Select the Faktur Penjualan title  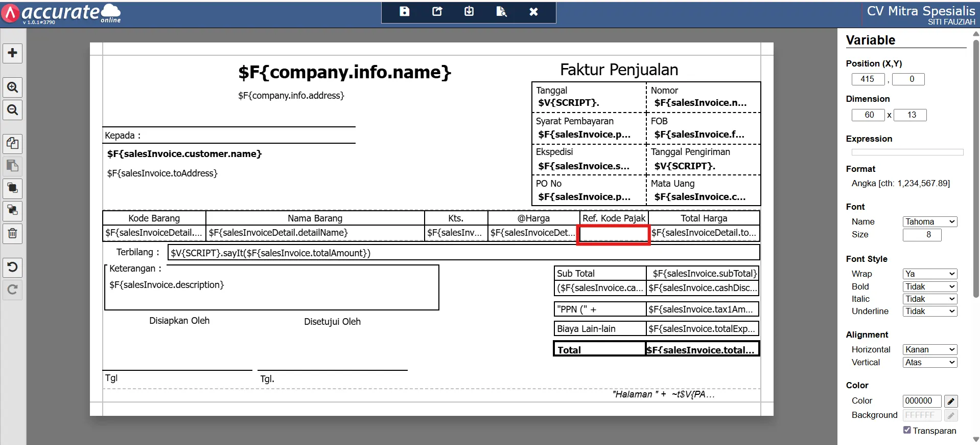[619, 70]
